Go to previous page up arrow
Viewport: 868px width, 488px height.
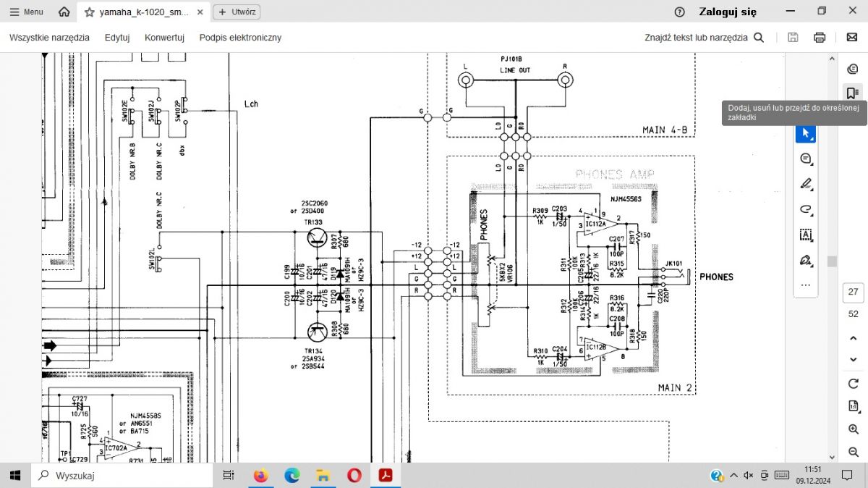[853, 338]
